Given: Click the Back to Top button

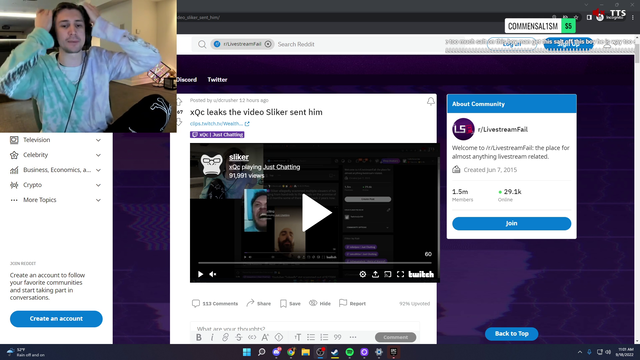Looking at the screenshot, I should (511, 334).
